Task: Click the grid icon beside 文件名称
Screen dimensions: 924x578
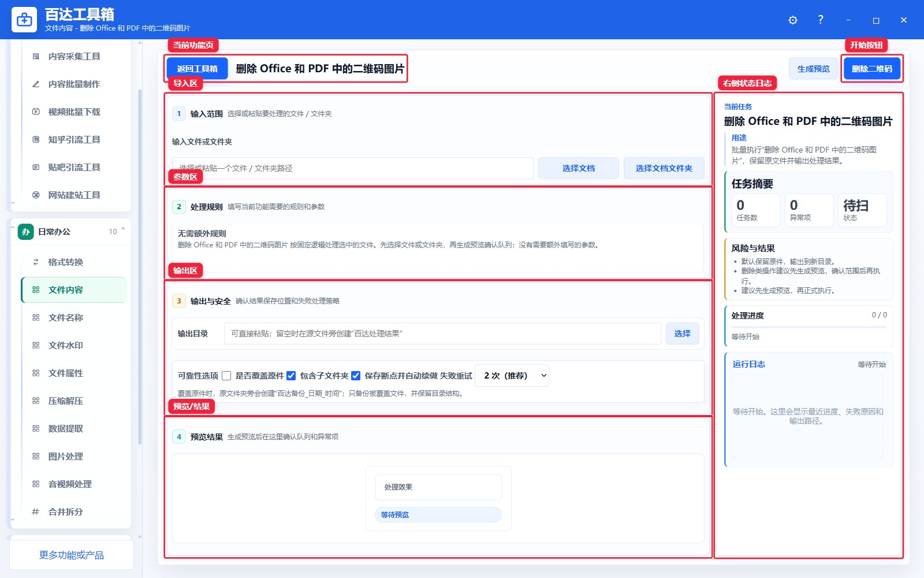Action: (36, 317)
